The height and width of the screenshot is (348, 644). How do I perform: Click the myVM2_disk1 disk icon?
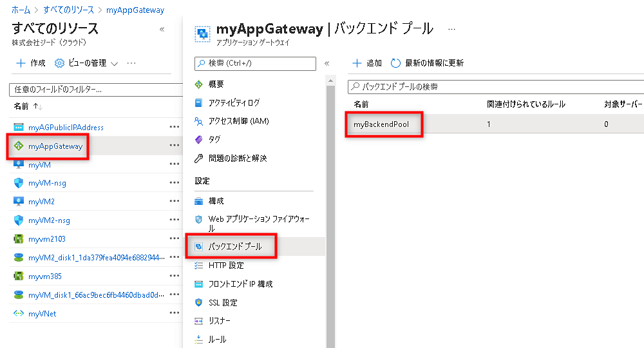coord(19,258)
